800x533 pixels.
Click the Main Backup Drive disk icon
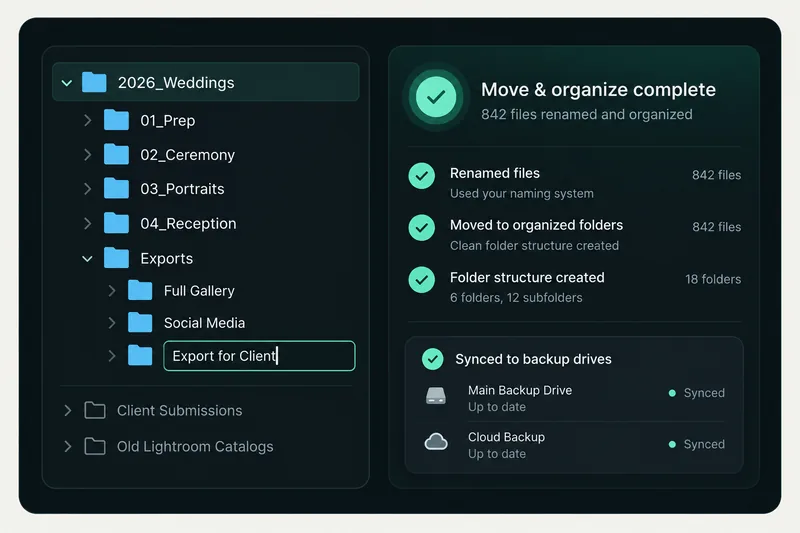436,396
